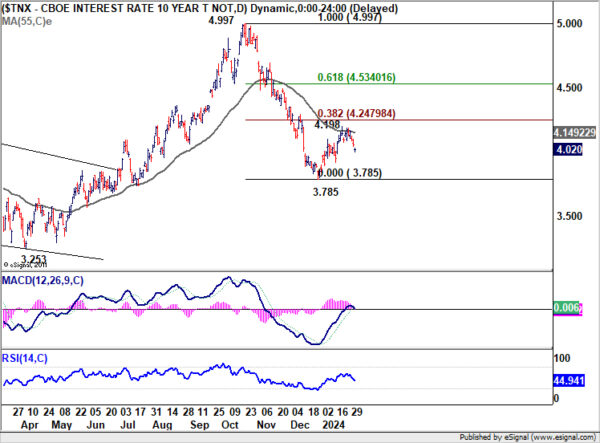Click the Apr month label on time axis
Screen dimensions: 600x443
coord(29,425)
